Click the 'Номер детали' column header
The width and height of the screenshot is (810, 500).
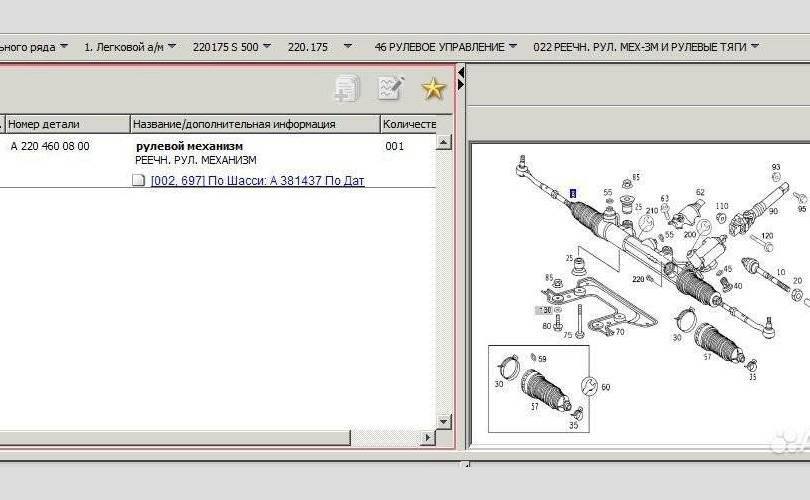(67, 124)
